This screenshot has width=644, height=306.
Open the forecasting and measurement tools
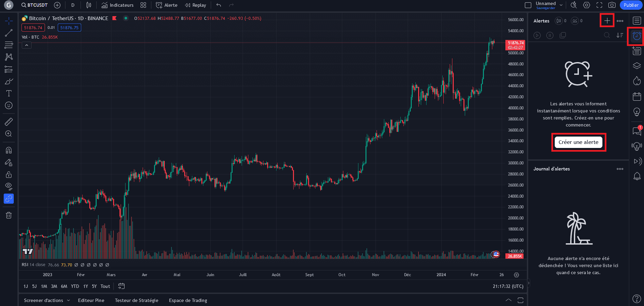tap(9, 69)
